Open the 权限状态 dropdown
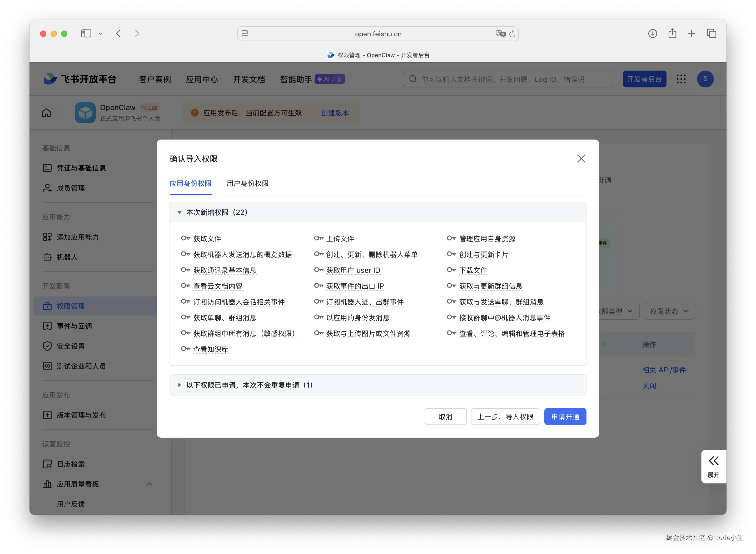This screenshot has height=554, width=756. click(669, 311)
